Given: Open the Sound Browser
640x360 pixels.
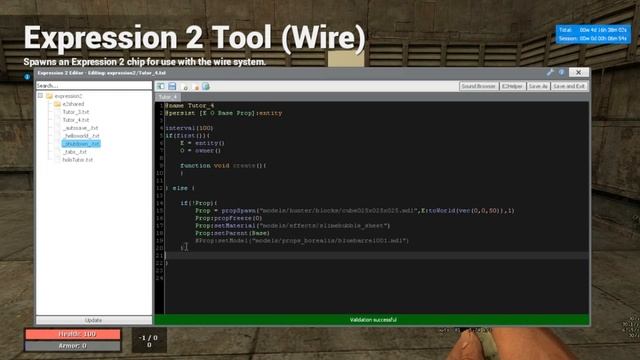Looking at the screenshot, I should (478, 86).
